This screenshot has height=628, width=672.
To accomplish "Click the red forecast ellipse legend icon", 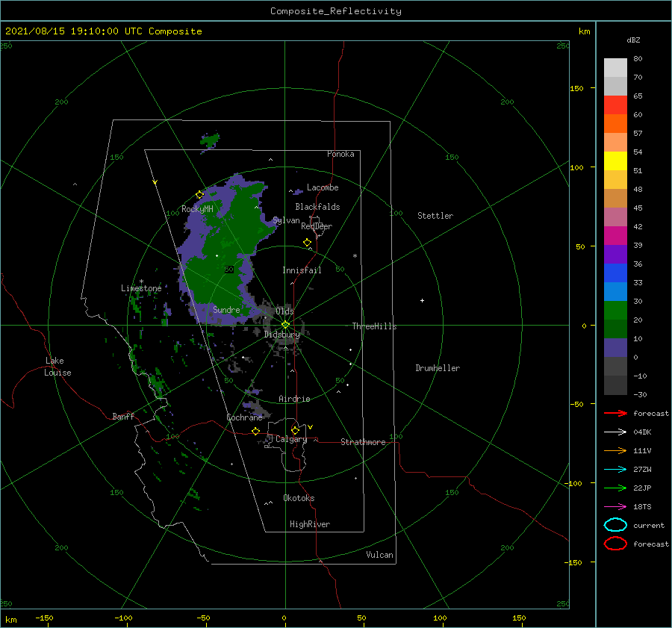I will click(x=615, y=544).
